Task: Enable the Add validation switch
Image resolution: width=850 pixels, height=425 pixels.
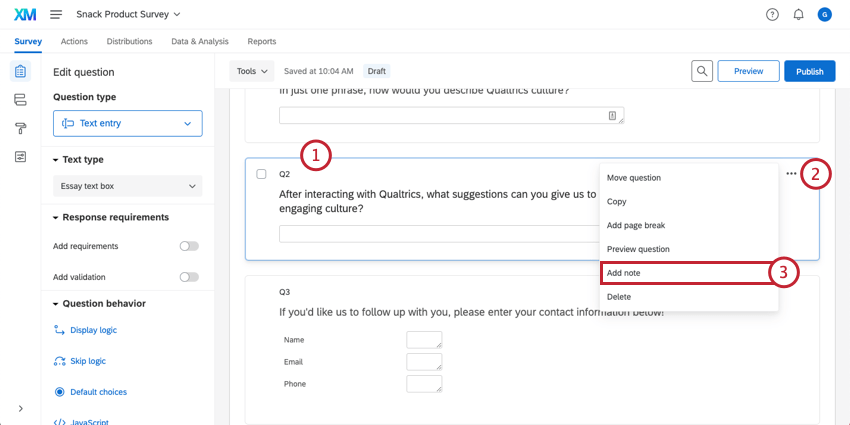Action: click(188, 277)
